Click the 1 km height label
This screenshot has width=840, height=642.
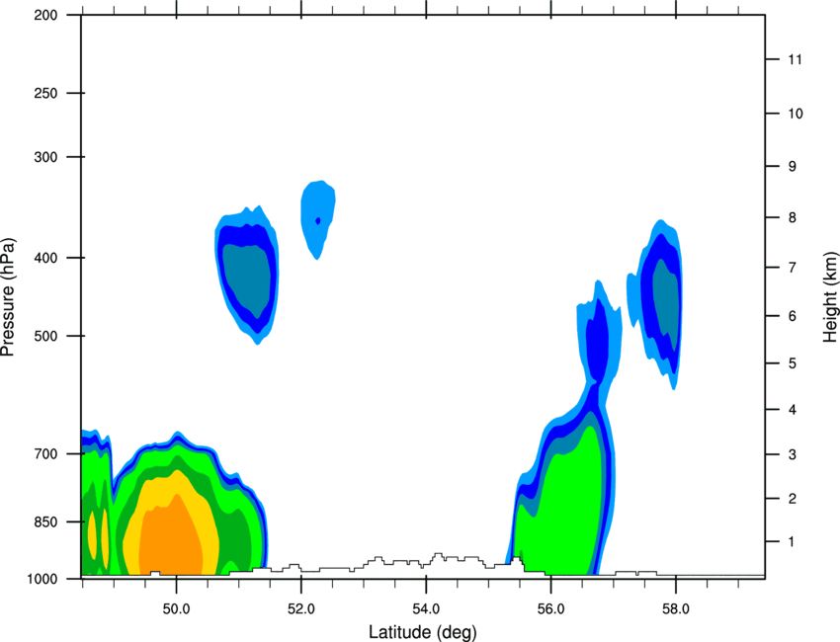coord(792,542)
